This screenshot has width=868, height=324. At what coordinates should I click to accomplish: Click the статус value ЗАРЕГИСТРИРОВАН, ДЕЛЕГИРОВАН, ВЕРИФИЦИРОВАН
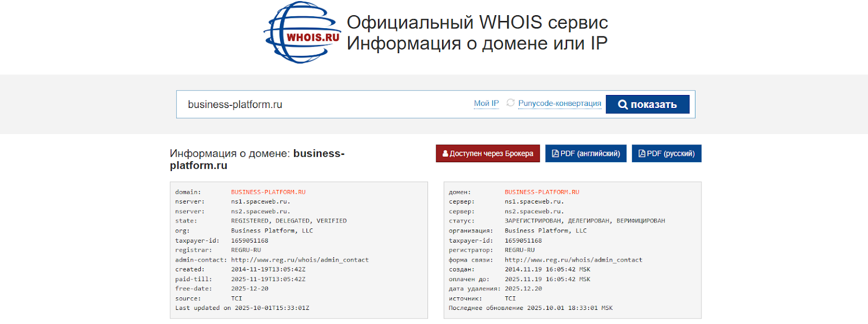click(585, 221)
